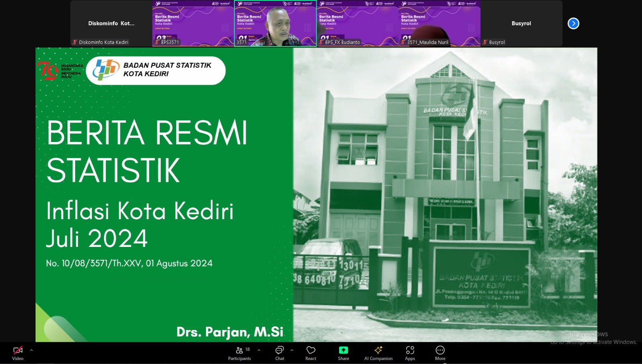
Task: Select the Busyrol participant tile
Action: click(522, 23)
